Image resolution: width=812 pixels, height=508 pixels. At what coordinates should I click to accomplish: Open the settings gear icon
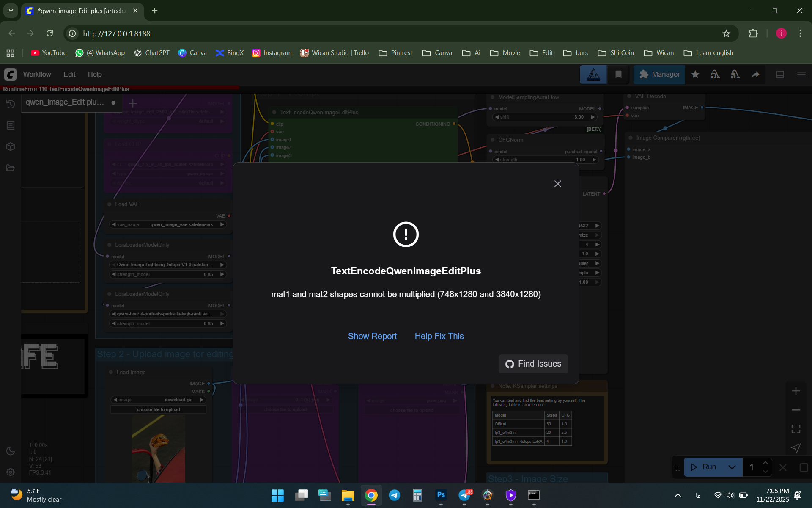(x=11, y=472)
